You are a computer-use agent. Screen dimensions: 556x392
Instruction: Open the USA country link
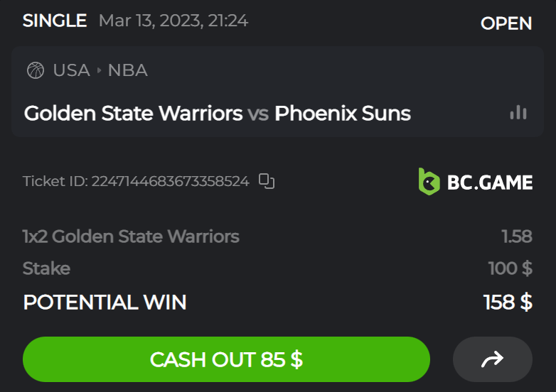click(x=71, y=70)
